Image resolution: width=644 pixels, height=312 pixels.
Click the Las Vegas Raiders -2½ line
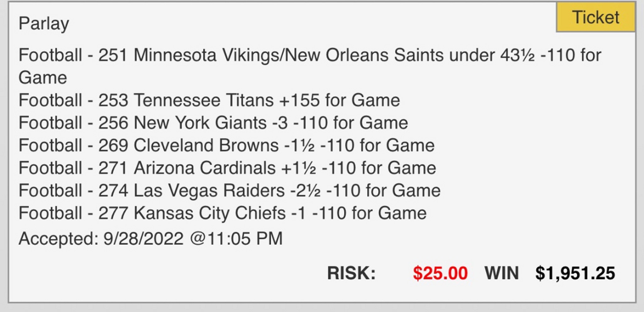230,191
